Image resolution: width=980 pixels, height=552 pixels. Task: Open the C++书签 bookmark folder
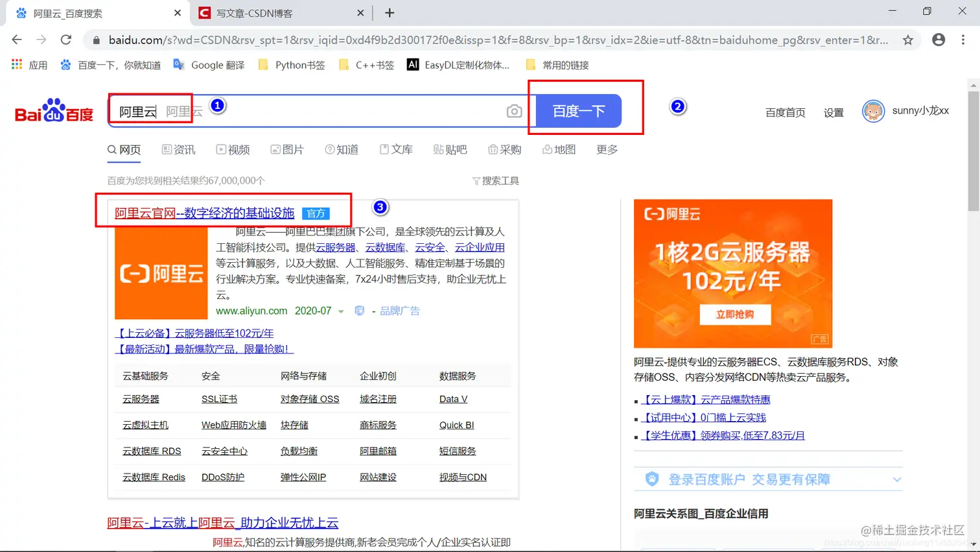[x=366, y=65]
